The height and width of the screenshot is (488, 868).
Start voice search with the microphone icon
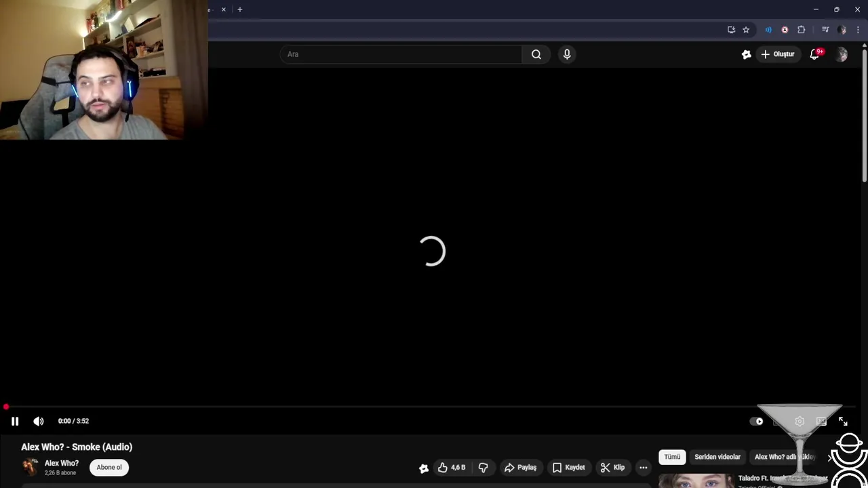tap(567, 54)
